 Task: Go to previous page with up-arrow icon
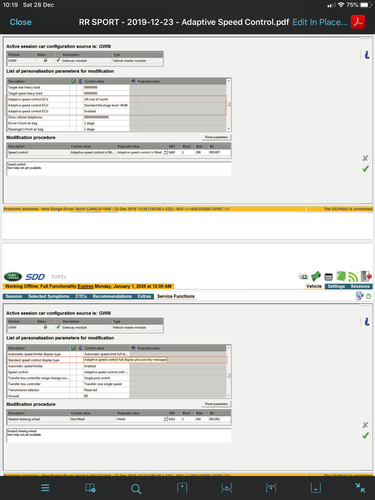(182, 488)
